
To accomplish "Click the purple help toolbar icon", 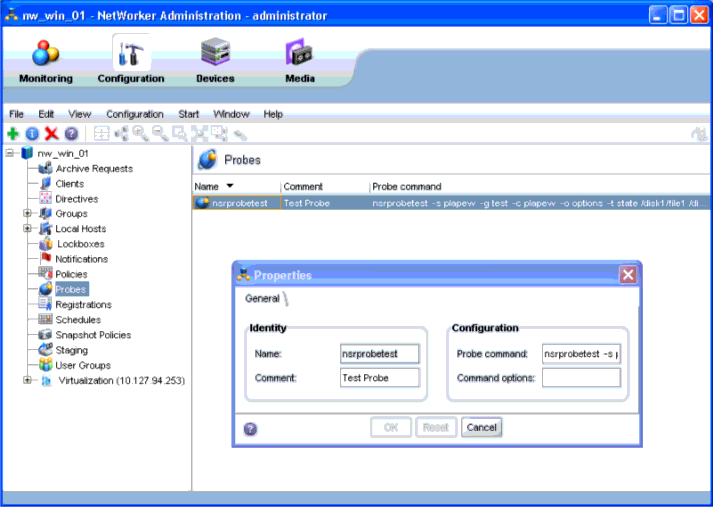I will 71,134.
